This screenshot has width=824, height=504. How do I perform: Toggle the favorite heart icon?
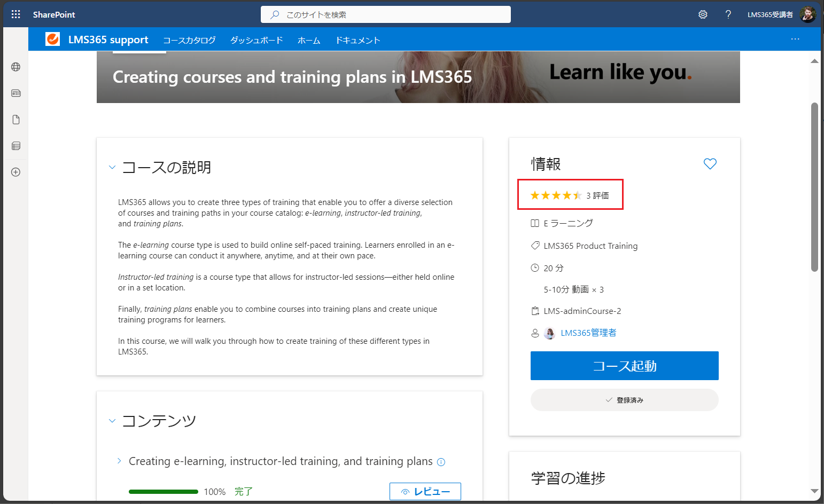pyautogui.click(x=710, y=164)
